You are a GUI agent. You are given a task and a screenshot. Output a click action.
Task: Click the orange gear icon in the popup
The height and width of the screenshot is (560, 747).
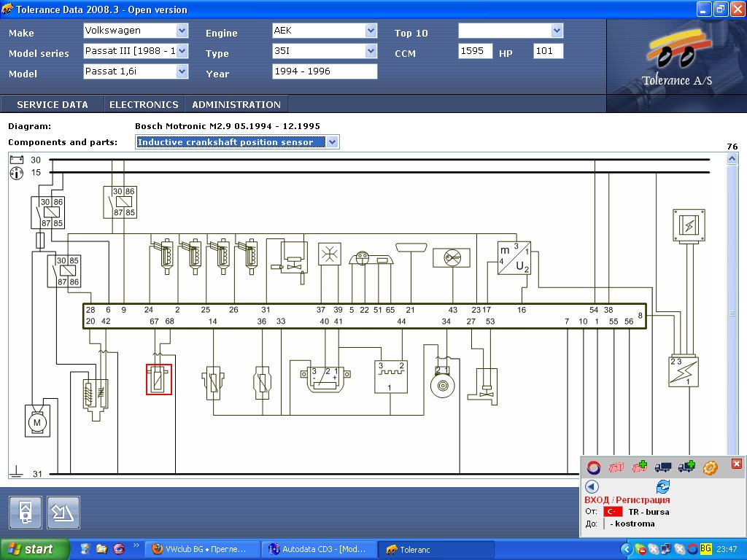[x=710, y=467]
